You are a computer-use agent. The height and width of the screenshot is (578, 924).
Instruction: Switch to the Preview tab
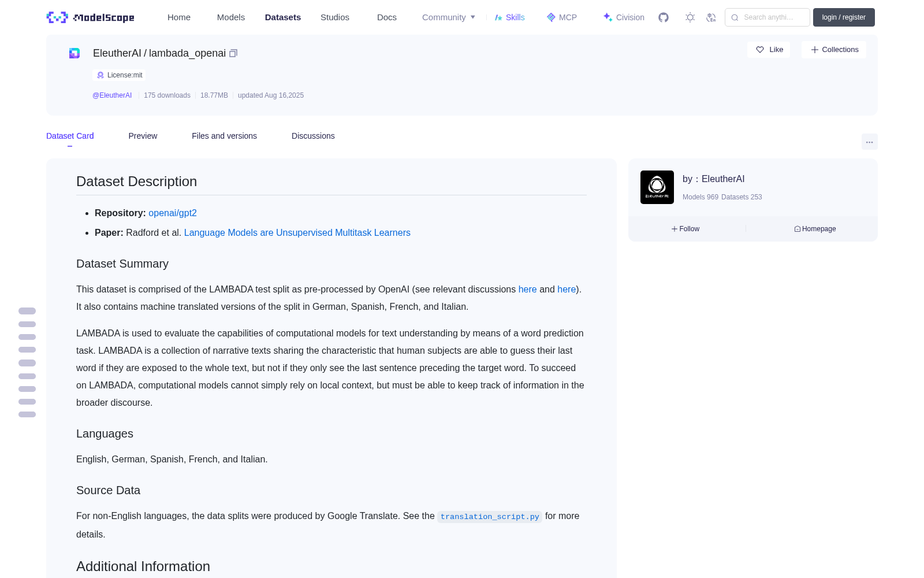coord(143,136)
